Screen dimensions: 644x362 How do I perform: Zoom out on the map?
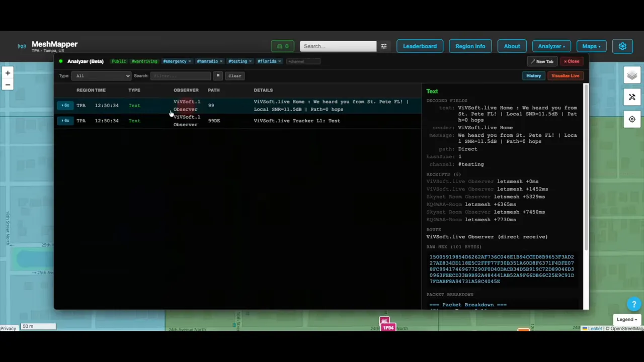click(8, 84)
